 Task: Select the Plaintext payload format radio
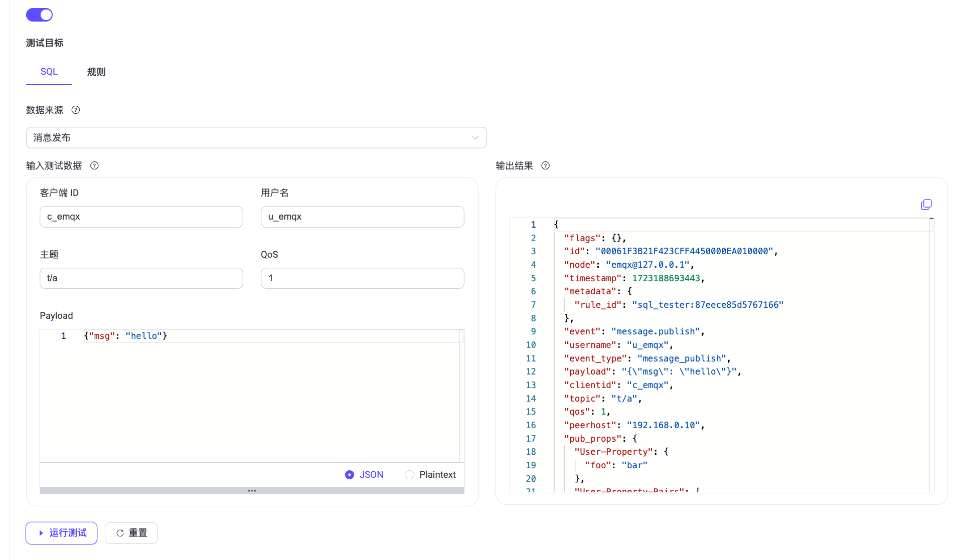coord(410,475)
